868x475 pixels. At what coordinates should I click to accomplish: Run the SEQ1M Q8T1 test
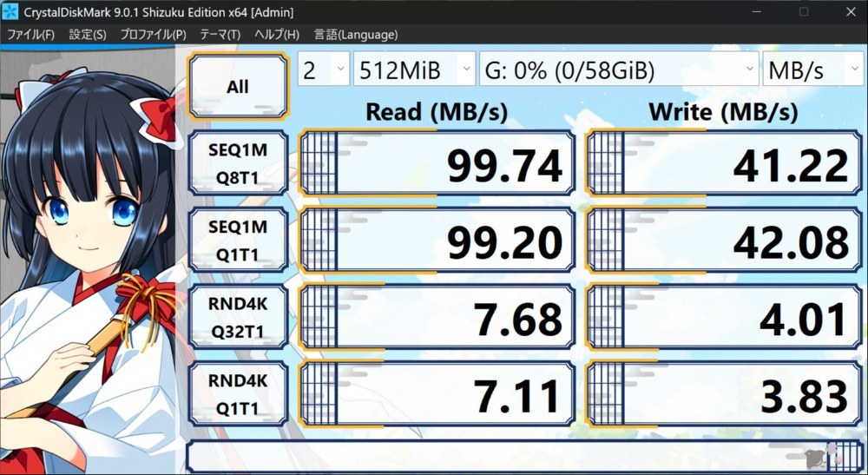click(x=238, y=163)
